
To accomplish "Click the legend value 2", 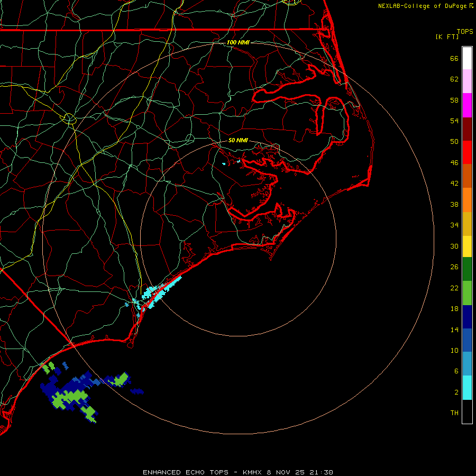I will point(456,392).
